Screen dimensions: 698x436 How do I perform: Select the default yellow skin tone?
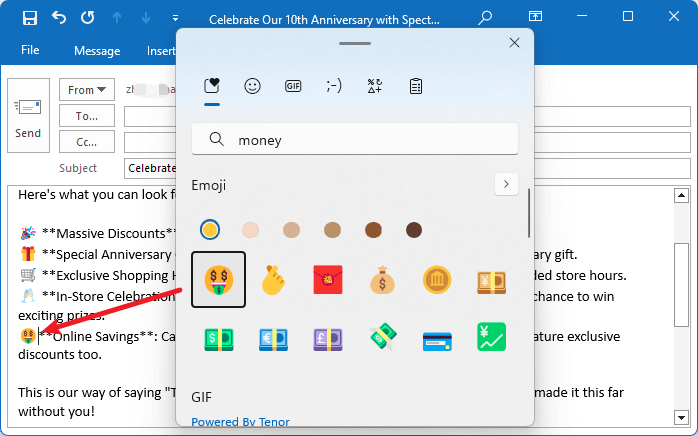pos(210,230)
